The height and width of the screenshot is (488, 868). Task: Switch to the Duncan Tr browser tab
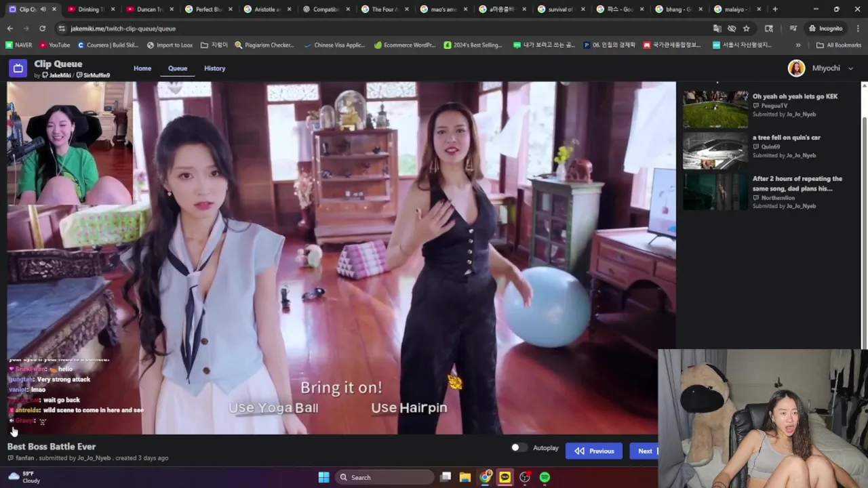(150, 9)
